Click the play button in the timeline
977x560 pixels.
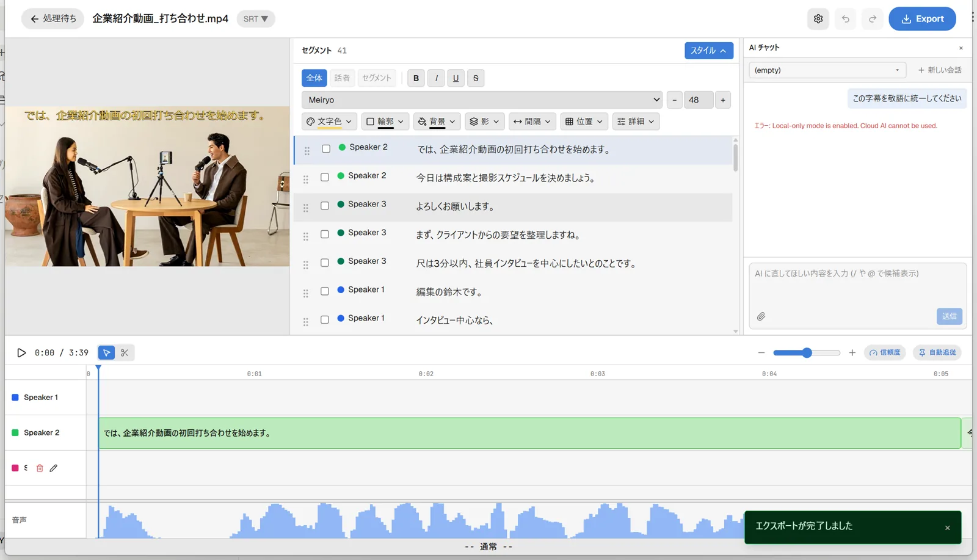(x=21, y=352)
